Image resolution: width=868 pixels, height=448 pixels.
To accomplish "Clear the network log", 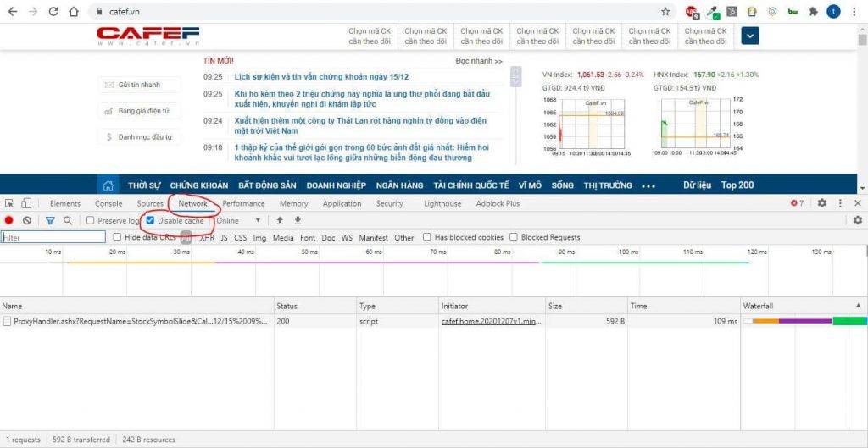I will click(26, 221).
